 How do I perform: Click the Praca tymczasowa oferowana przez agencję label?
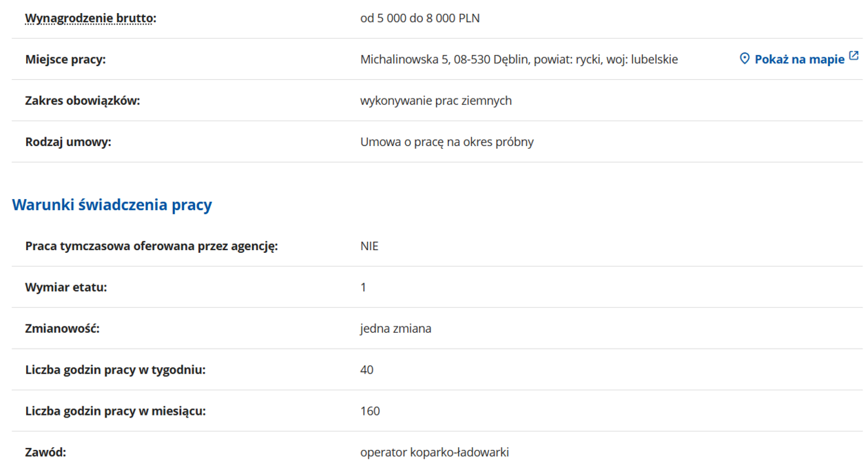click(x=151, y=246)
